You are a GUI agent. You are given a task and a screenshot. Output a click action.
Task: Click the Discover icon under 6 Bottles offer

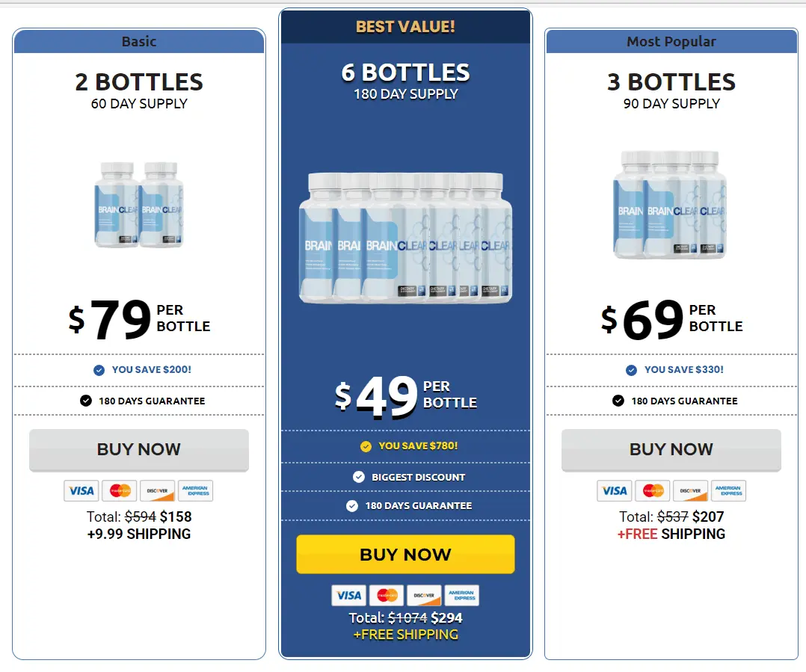point(424,595)
